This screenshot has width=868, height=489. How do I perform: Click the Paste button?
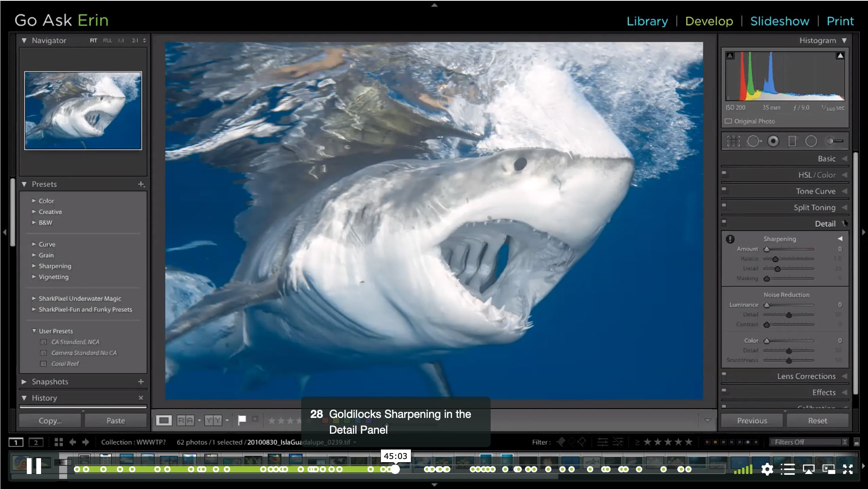pyautogui.click(x=116, y=421)
